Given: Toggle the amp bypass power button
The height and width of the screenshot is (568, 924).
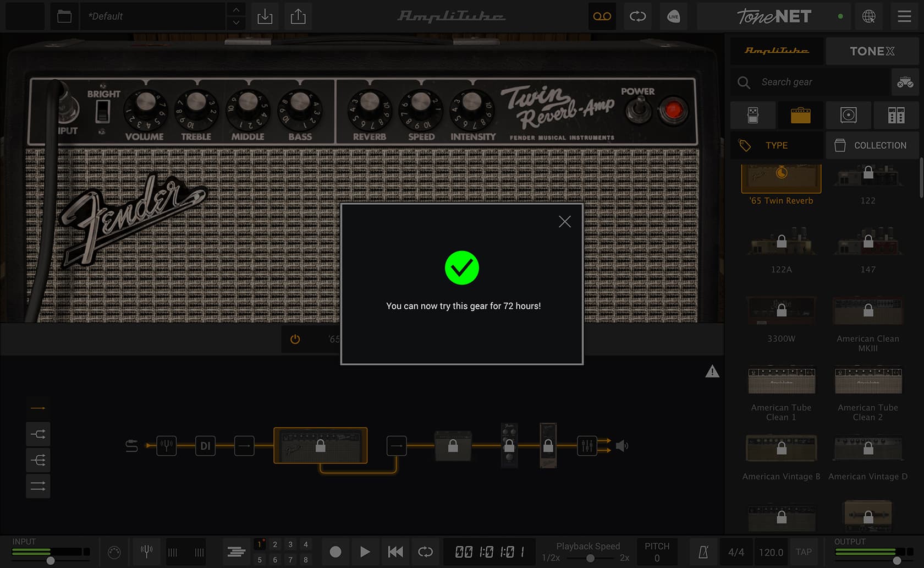Looking at the screenshot, I should [295, 339].
